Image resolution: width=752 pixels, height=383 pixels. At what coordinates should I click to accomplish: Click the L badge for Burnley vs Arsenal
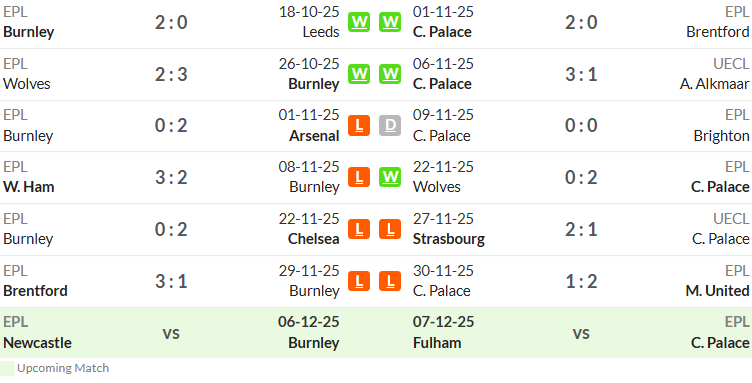pyautogui.click(x=359, y=126)
